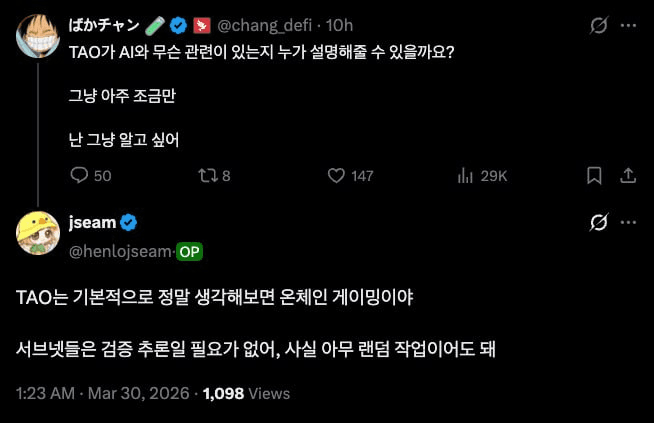
Task: Open the @henlojseam profile handle
Action: [120, 251]
